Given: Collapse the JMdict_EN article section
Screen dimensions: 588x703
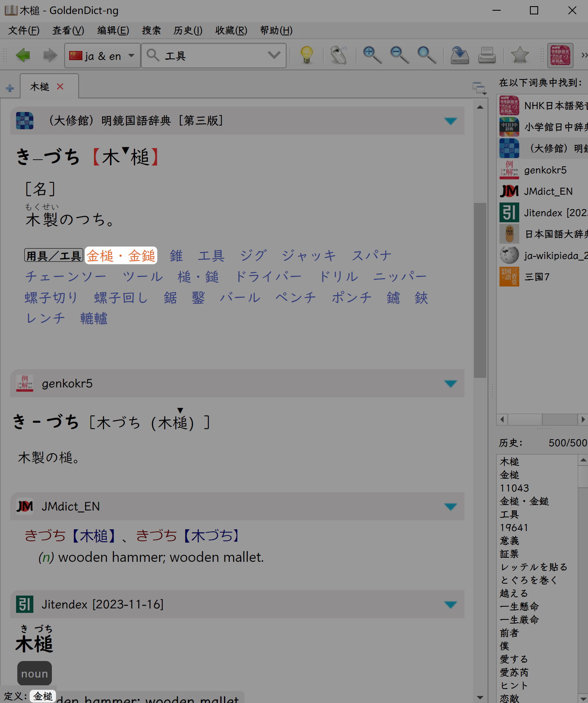Looking at the screenshot, I should (x=450, y=507).
